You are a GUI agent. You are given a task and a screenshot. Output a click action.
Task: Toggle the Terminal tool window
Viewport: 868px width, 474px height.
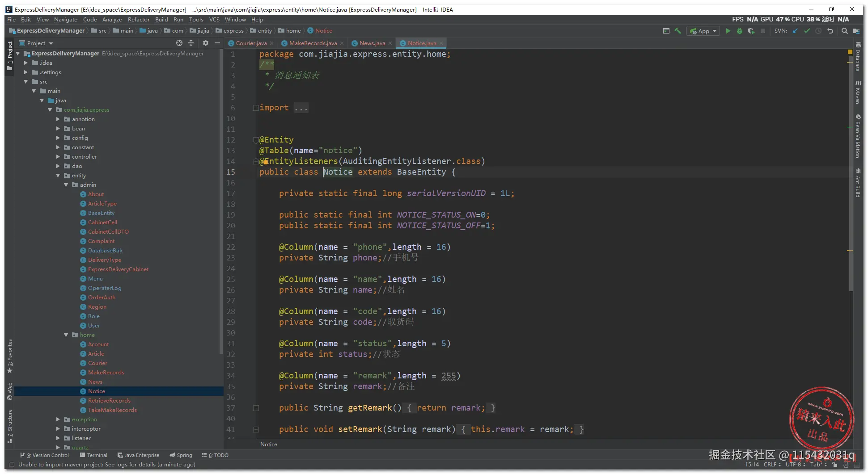coord(93,455)
